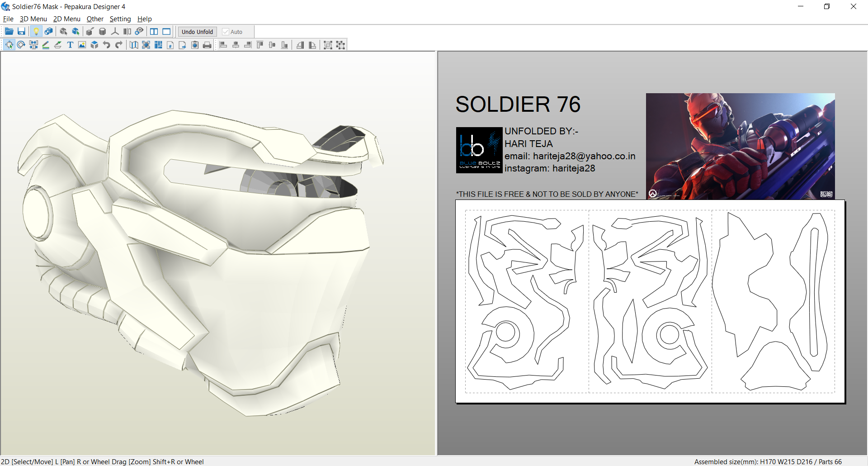This screenshot has height=466, width=868.
Task: Click the blue square with corner brackets icon
Action: [146, 45]
